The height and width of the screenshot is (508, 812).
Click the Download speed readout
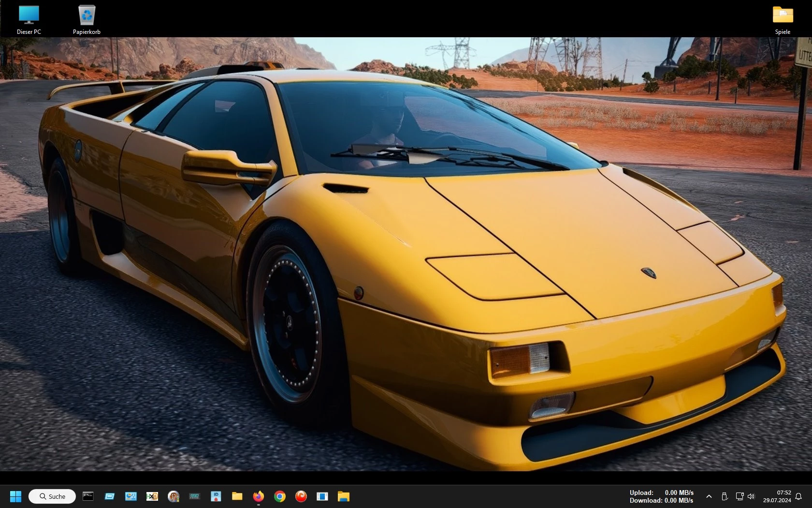click(661, 500)
